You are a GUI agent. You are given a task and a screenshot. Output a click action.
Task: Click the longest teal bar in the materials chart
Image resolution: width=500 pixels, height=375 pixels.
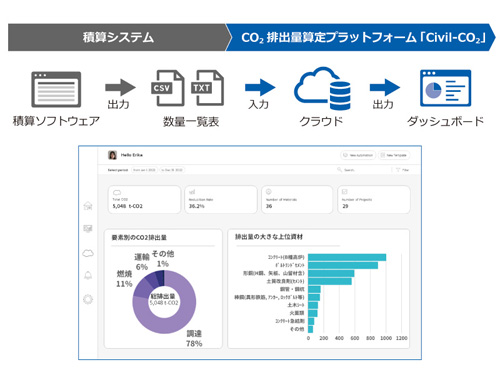coord(347,257)
